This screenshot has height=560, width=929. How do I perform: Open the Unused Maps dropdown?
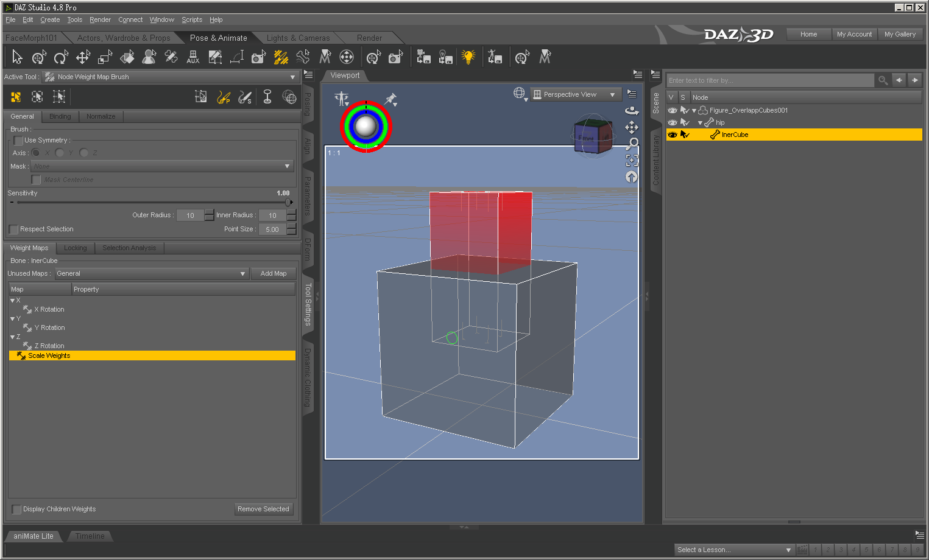click(152, 274)
